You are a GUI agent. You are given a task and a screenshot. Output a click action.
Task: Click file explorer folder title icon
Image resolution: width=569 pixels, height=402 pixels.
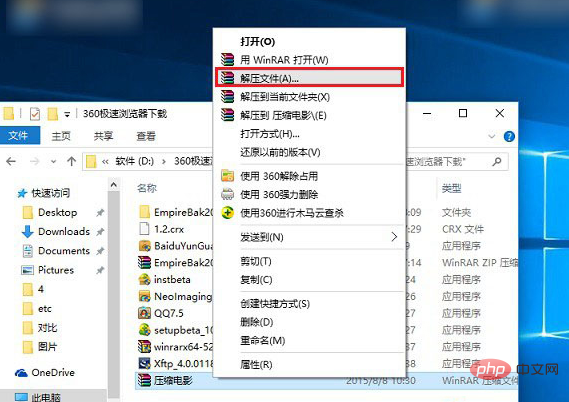click(9, 114)
